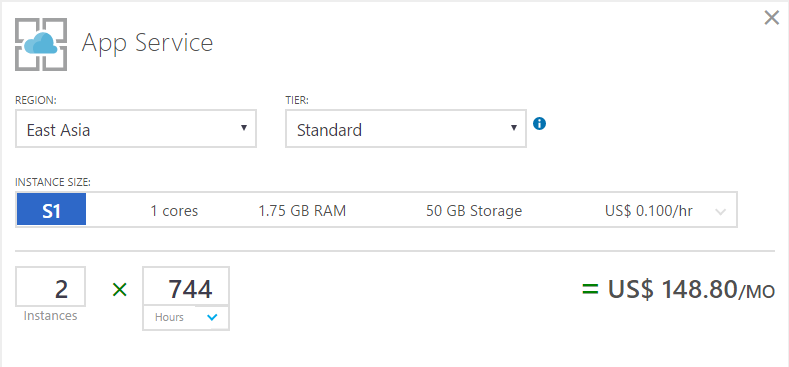Open the Tier dropdown showing Standard
Image resolution: width=789 pixels, height=367 pixels.
406,129
